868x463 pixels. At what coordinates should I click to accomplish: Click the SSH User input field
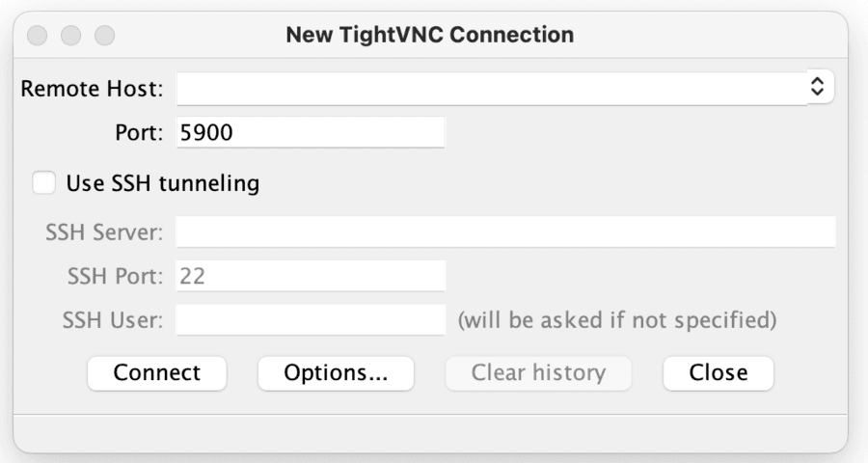coord(310,319)
